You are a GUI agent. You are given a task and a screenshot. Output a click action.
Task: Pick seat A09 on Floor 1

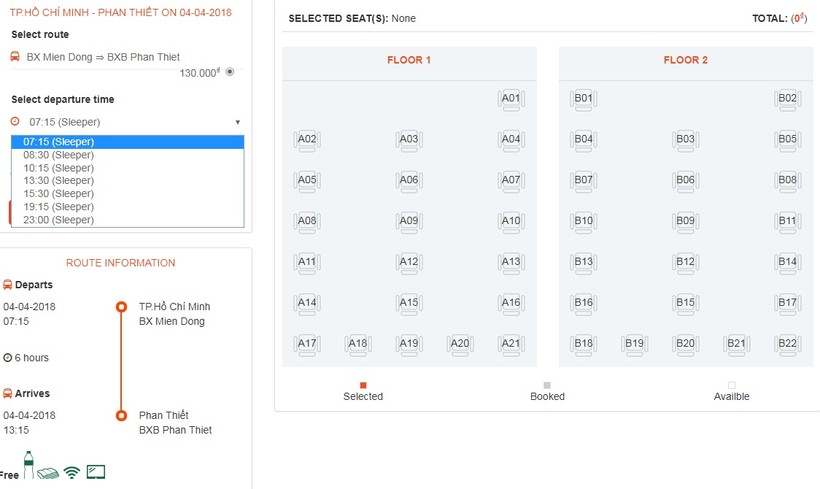pos(408,222)
